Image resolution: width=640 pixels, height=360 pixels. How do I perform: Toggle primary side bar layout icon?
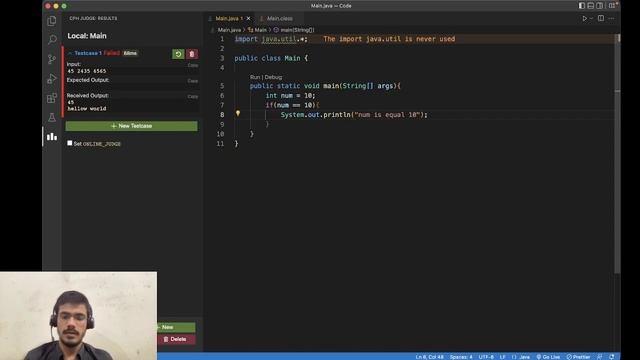point(582,6)
